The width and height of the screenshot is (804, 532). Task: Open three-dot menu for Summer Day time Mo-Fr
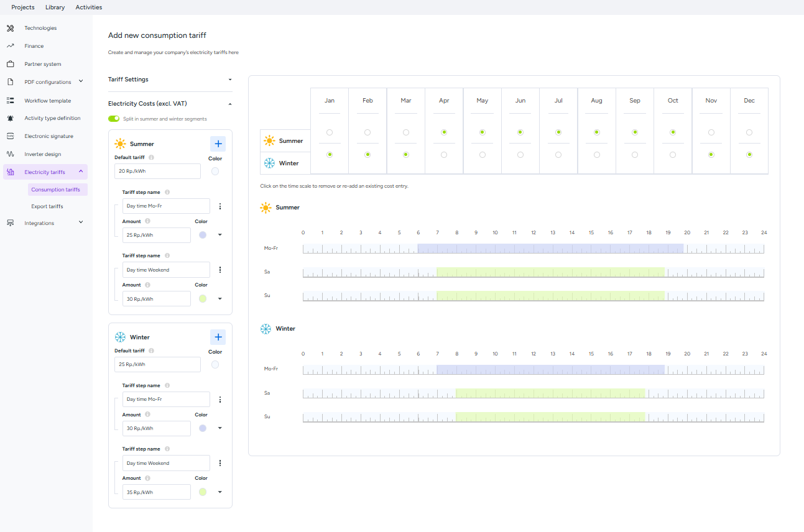click(x=219, y=206)
